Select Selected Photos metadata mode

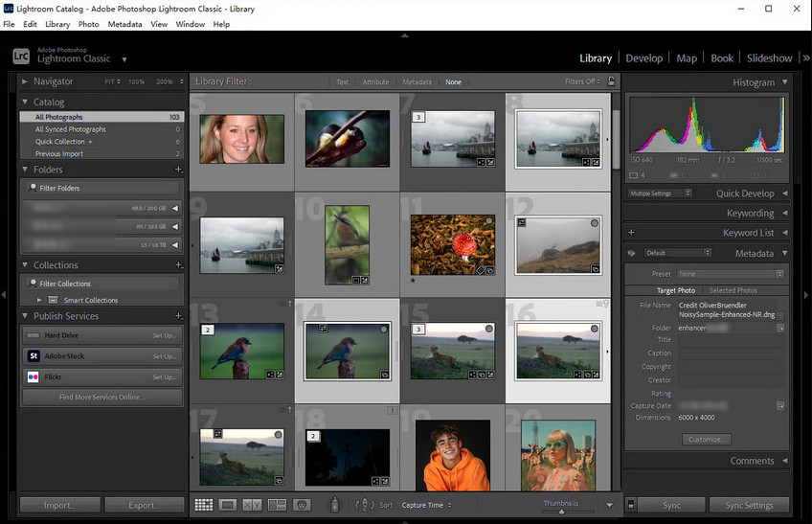pos(733,290)
